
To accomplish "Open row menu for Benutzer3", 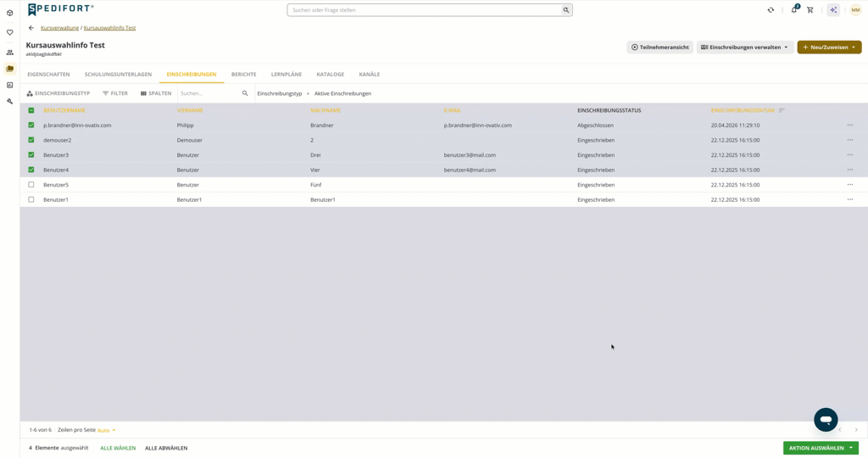I will point(849,155).
